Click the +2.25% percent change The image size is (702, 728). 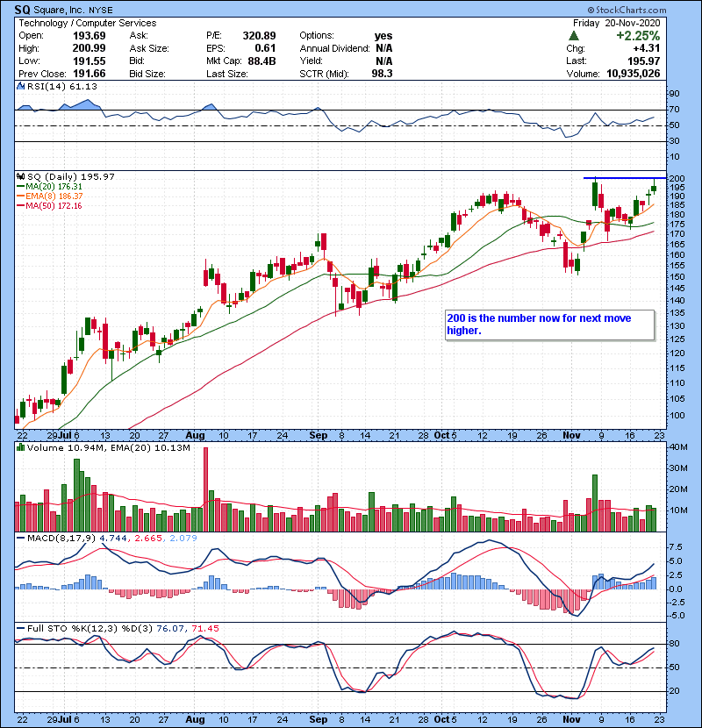(638, 36)
